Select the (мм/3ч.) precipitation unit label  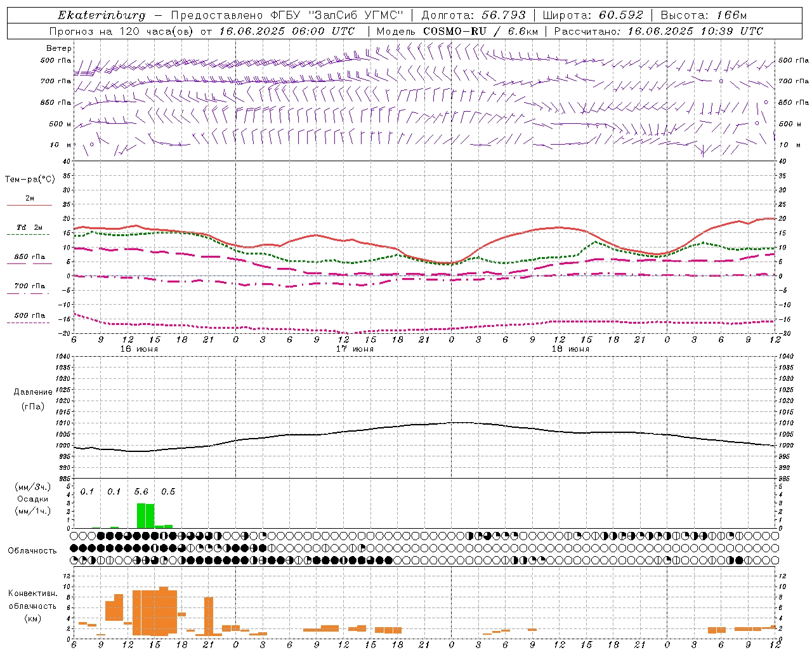tap(32, 487)
